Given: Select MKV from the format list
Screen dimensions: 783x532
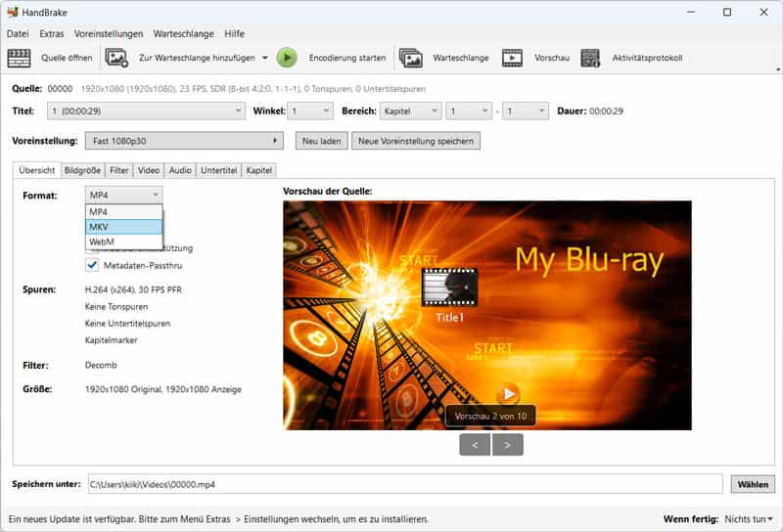Looking at the screenshot, I should pyautogui.click(x=124, y=227).
